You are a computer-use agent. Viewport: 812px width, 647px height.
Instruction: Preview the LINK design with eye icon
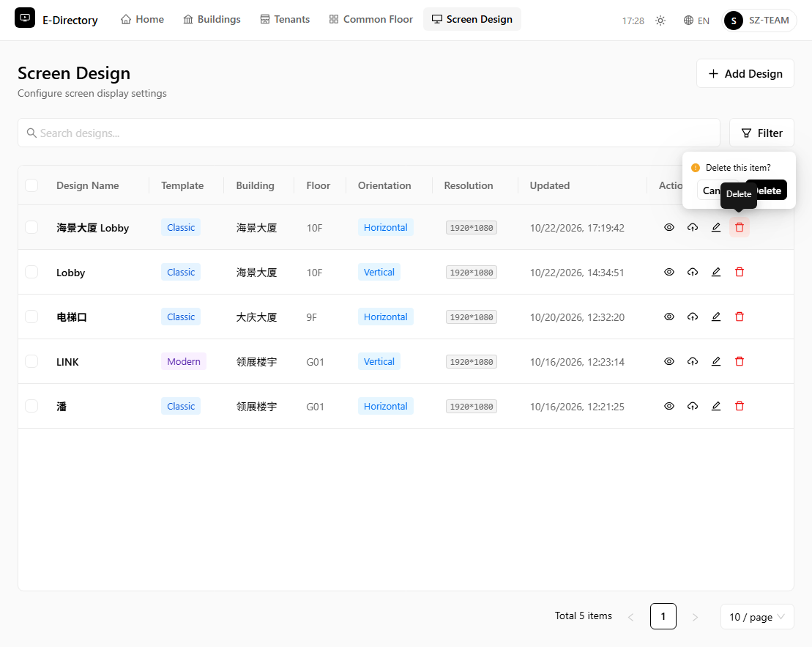[669, 361]
